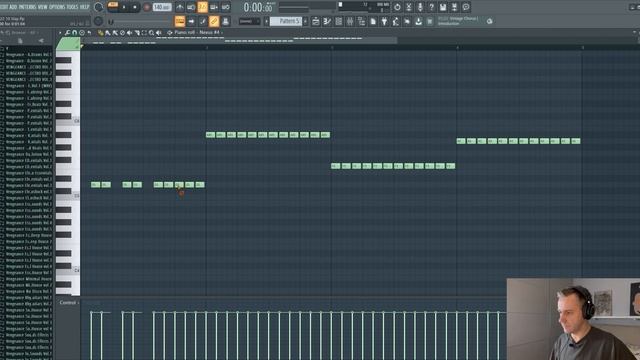The height and width of the screenshot is (360, 640).
Task: Open the VIEW menu
Action: point(42,7)
